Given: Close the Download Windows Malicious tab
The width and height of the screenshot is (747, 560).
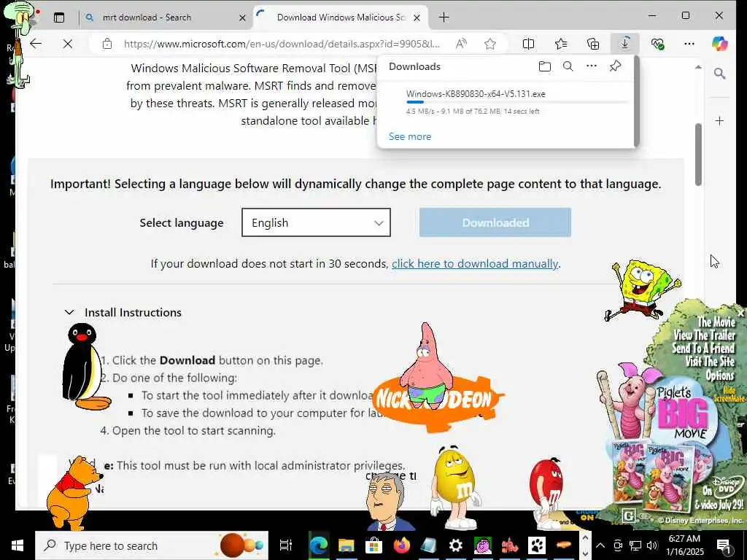Looking at the screenshot, I should click(417, 18).
